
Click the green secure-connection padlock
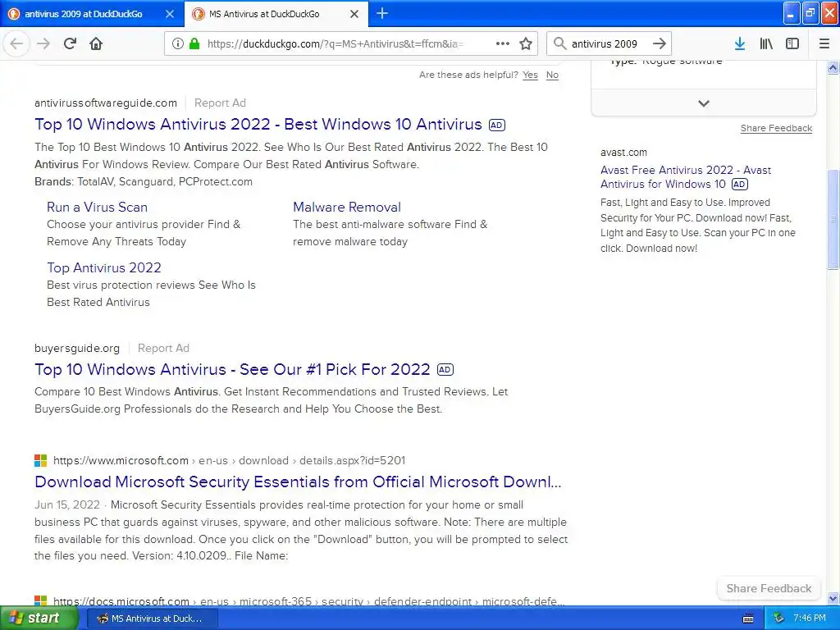tap(194, 43)
